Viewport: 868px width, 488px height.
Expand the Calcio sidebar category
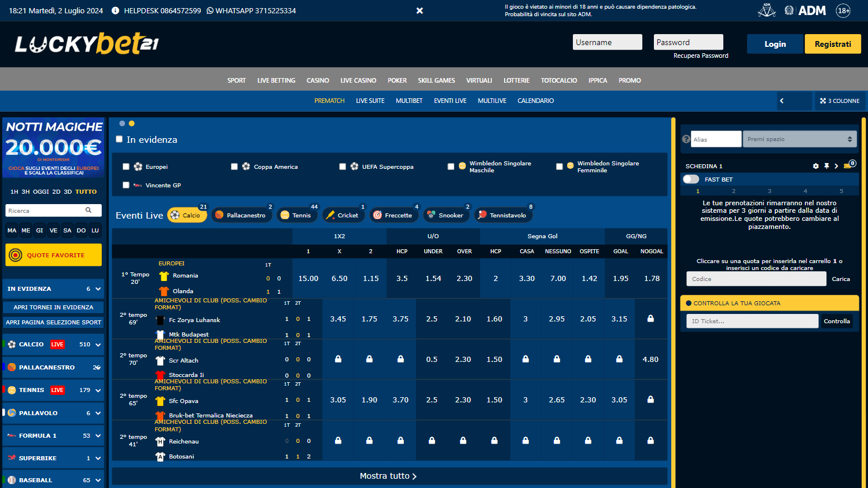pos(53,344)
